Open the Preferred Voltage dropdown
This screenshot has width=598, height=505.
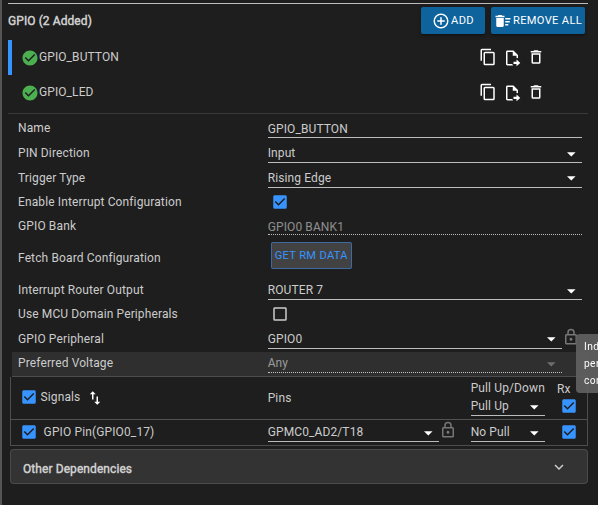click(x=415, y=363)
